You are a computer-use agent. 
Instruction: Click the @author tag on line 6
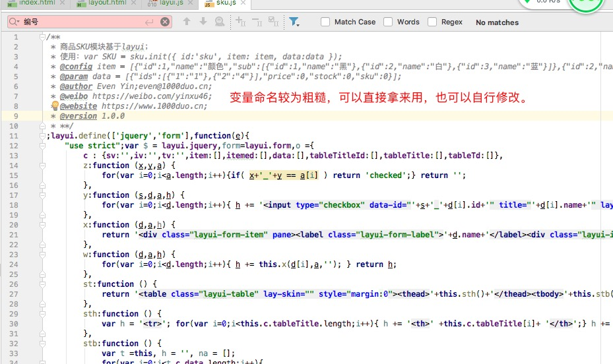76,86
